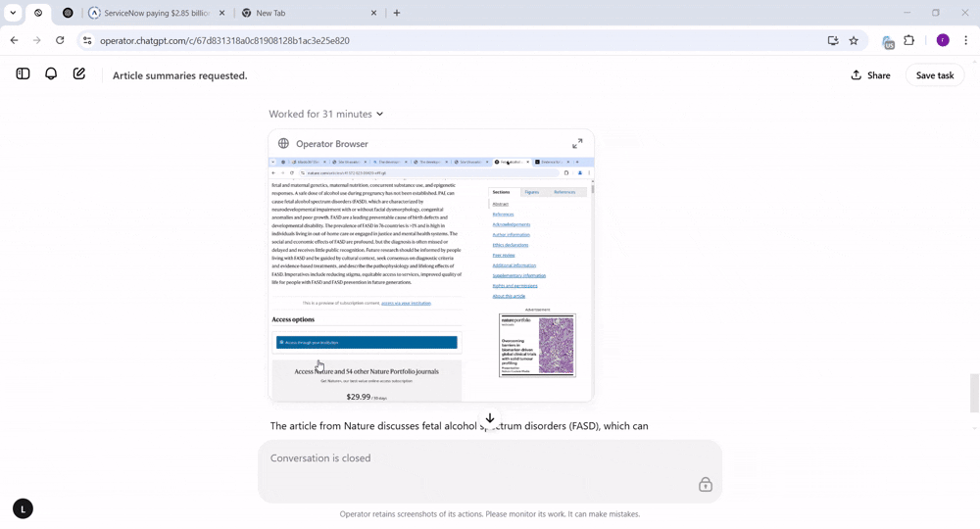Click the blue Access through your institution bar
The image size is (980, 529).
[x=367, y=342]
